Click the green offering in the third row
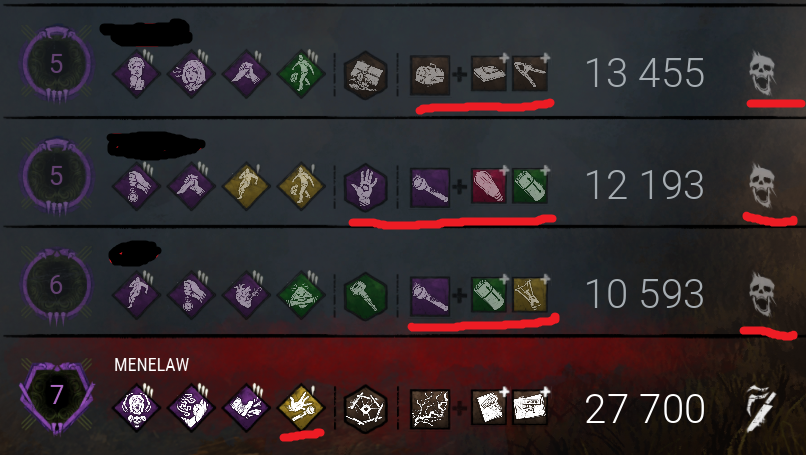This screenshot has width=806, height=455. pyautogui.click(x=365, y=297)
